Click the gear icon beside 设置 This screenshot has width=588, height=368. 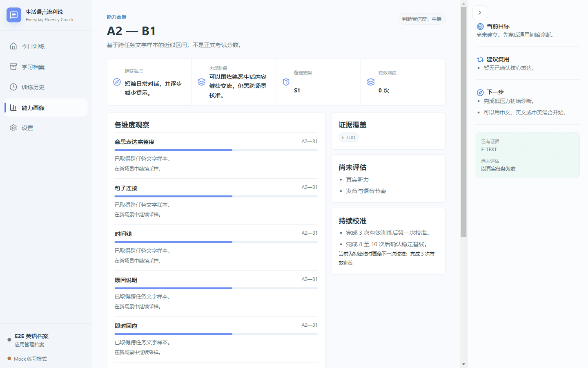13,128
